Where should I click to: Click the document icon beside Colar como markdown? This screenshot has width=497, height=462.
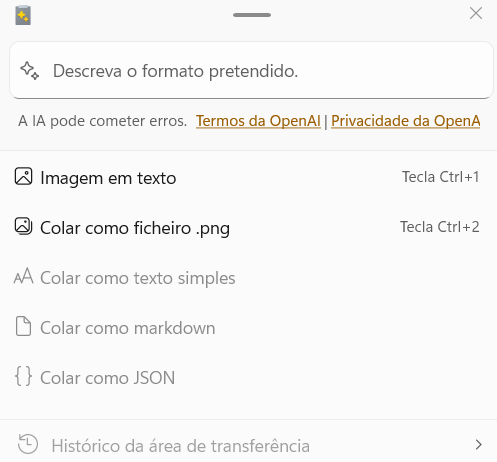pos(23,326)
